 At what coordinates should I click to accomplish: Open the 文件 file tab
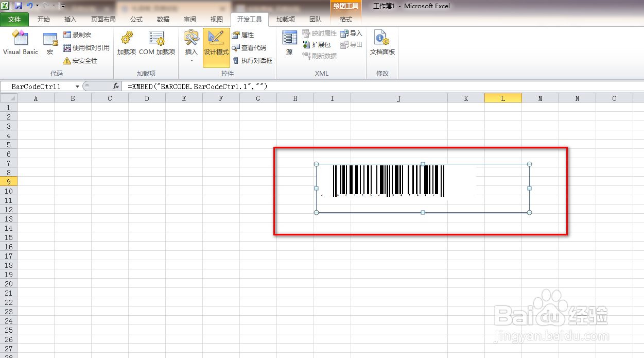14,20
